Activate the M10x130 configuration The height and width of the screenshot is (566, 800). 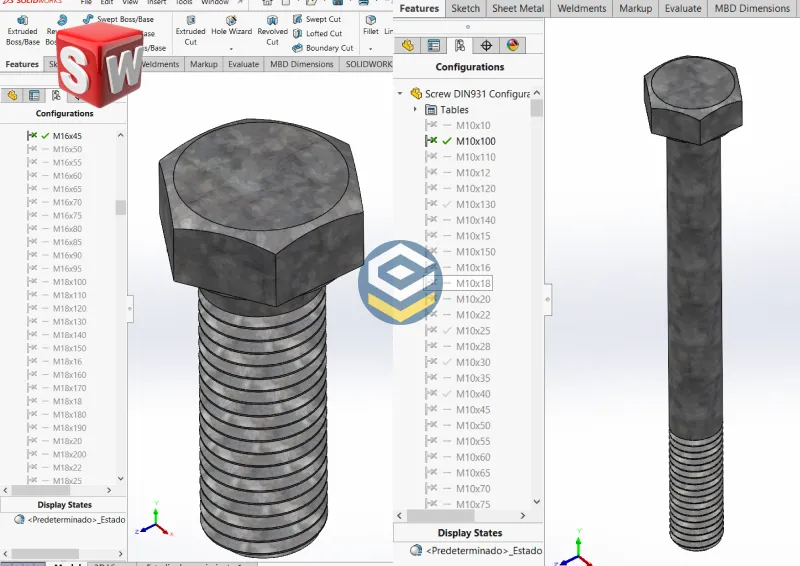tap(475, 204)
